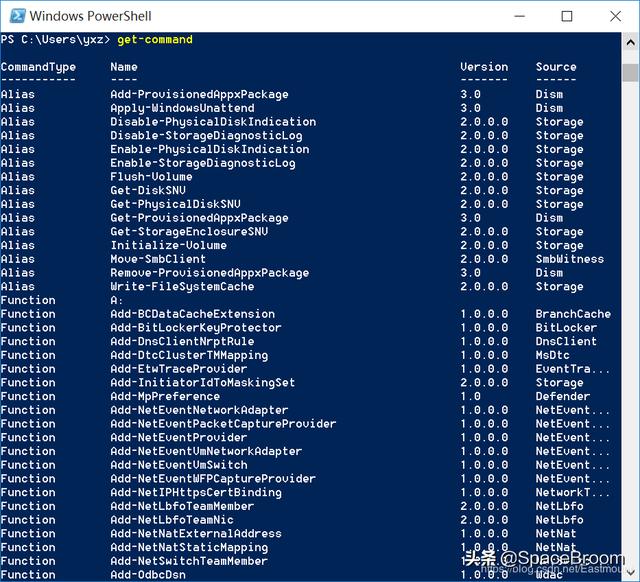Select Get-PhysicalDiskSNV entry

(x=175, y=204)
